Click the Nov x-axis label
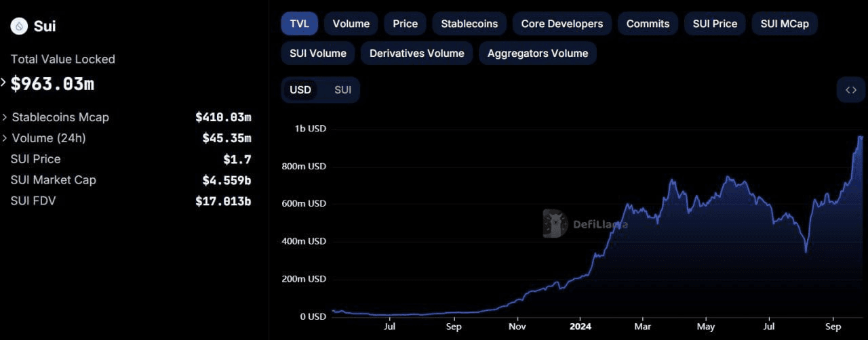The width and height of the screenshot is (868, 340). [x=517, y=326]
